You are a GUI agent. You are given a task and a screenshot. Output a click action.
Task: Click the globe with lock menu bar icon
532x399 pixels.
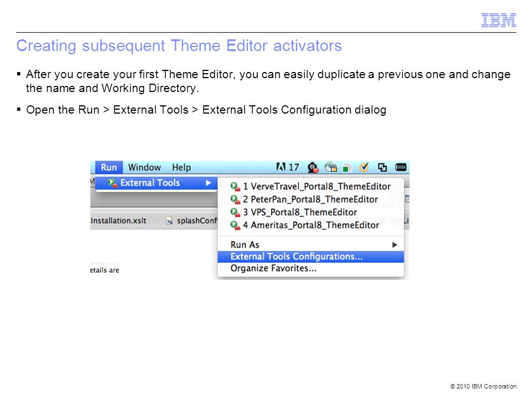pyautogui.click(x=331, y=167)
